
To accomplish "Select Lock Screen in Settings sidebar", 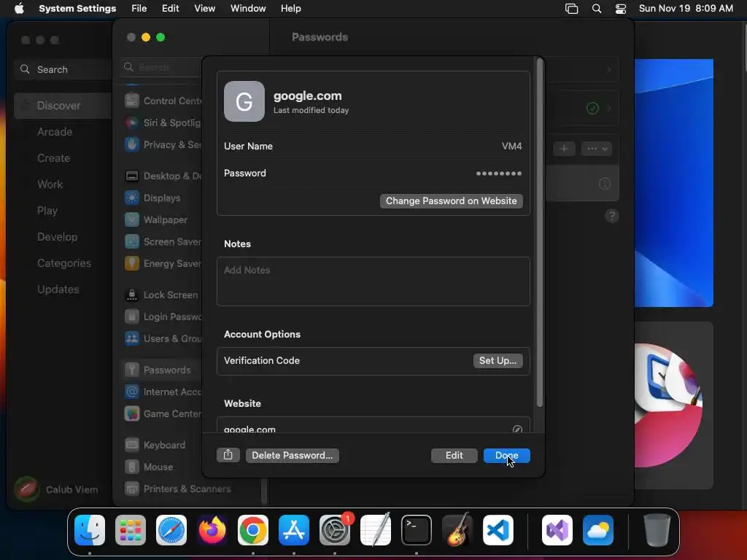I will pyautogui.click(x=160, y=295).
